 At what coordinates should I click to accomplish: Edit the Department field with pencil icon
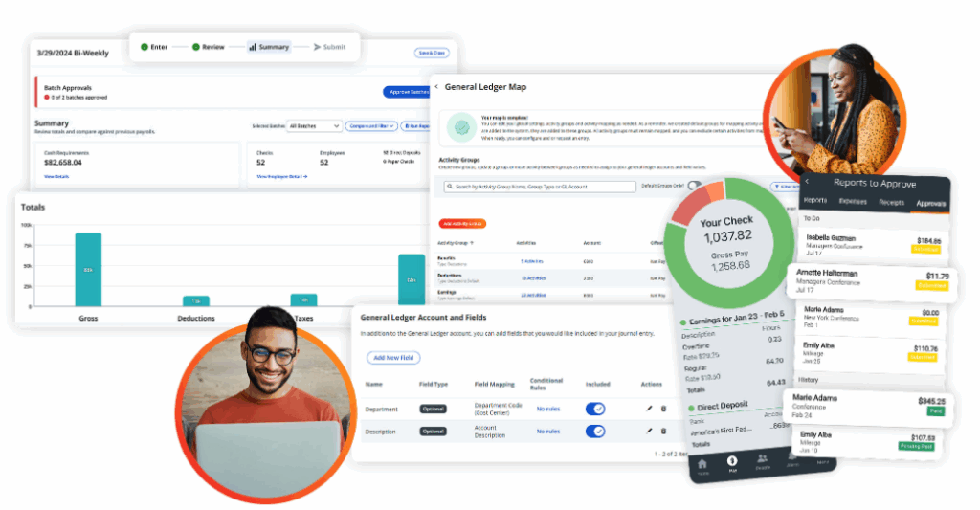[x=649, y=409]
